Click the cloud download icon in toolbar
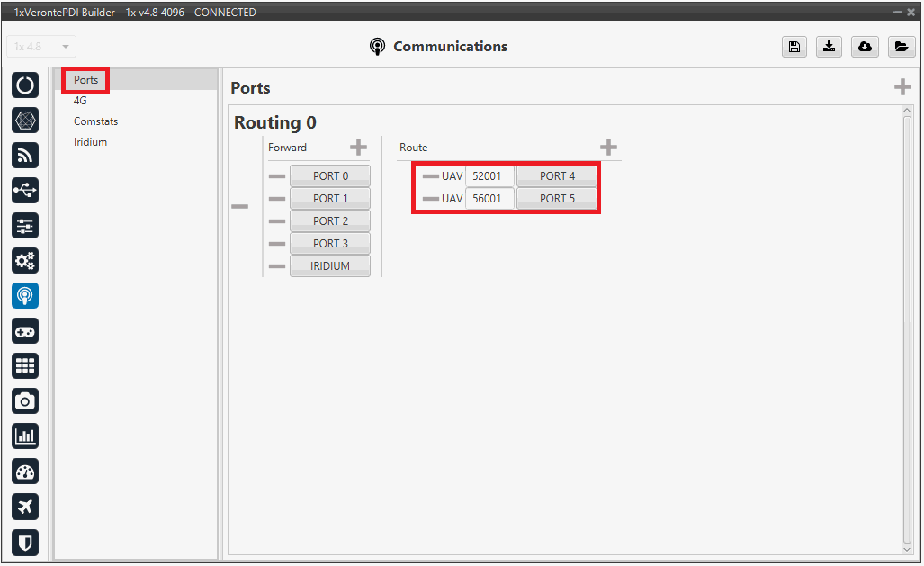 (x=865, y=48)
